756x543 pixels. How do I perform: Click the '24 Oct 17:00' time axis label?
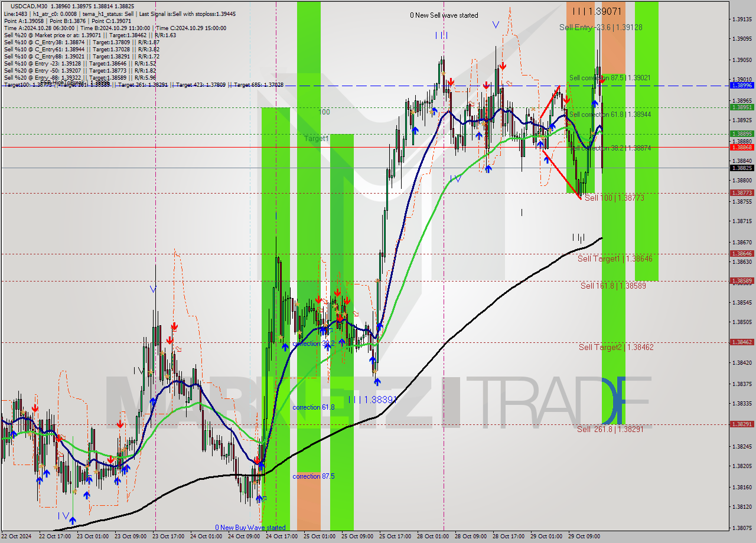(x=282, y=537)
